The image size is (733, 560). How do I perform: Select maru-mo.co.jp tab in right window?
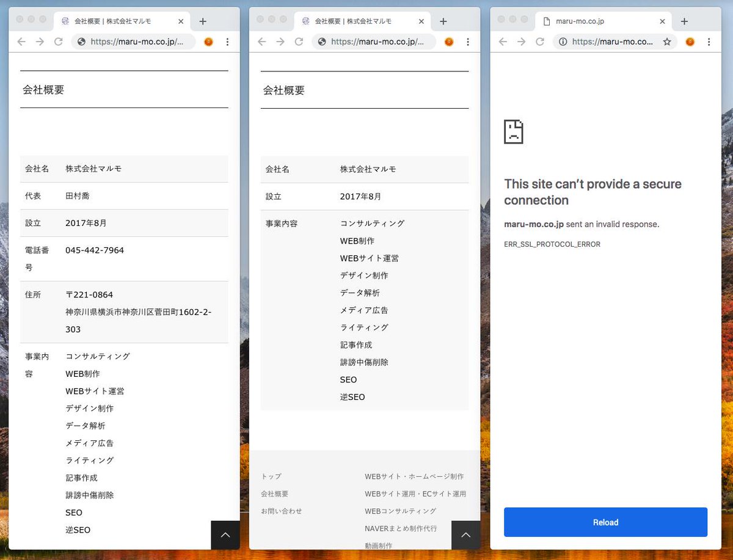(604, 21)
